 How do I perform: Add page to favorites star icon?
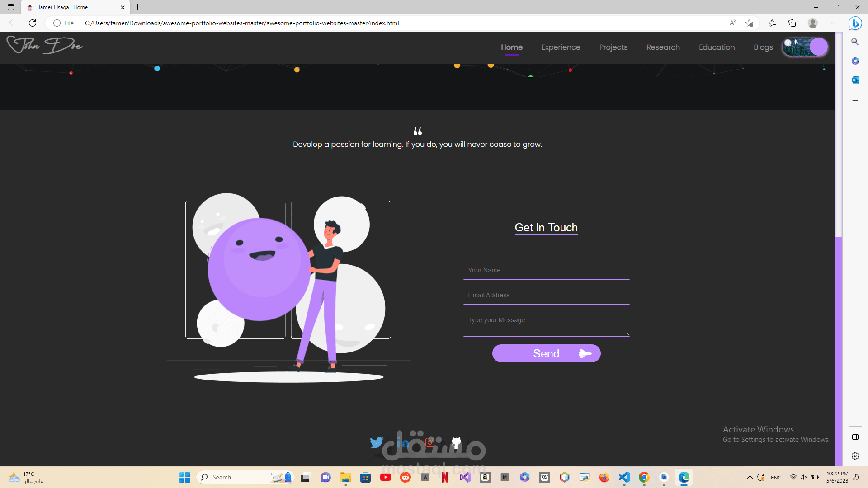tap(749, 23)
